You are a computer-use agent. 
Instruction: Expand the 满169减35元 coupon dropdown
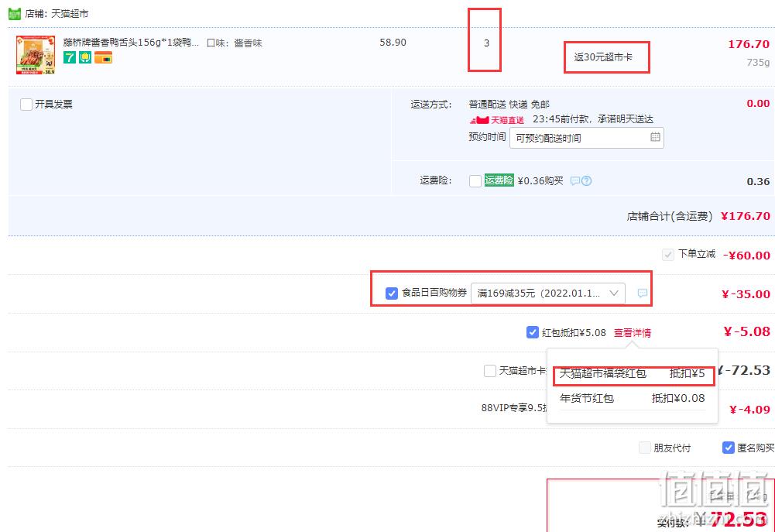[x=547, y=293]
